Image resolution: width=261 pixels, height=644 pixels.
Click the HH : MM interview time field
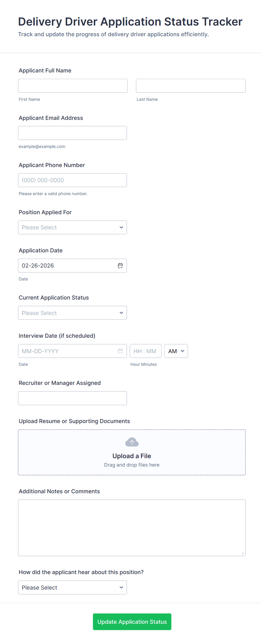tap(145, 351)
